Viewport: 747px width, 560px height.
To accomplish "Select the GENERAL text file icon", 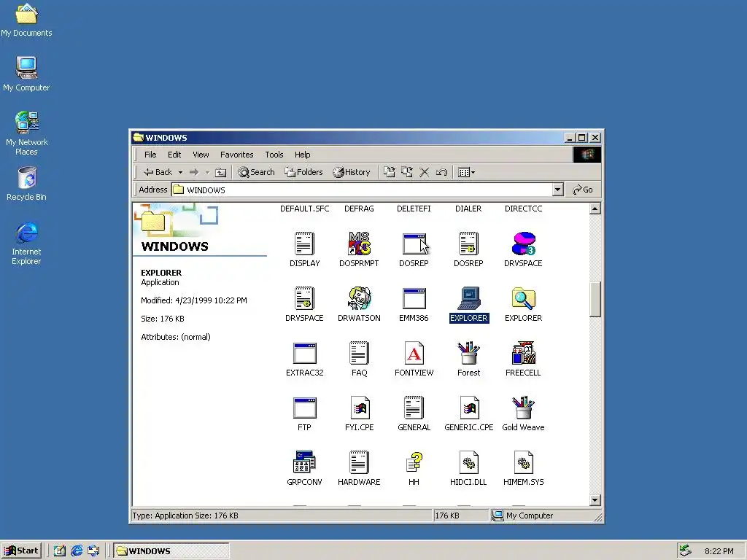I will tap(414, 408).
